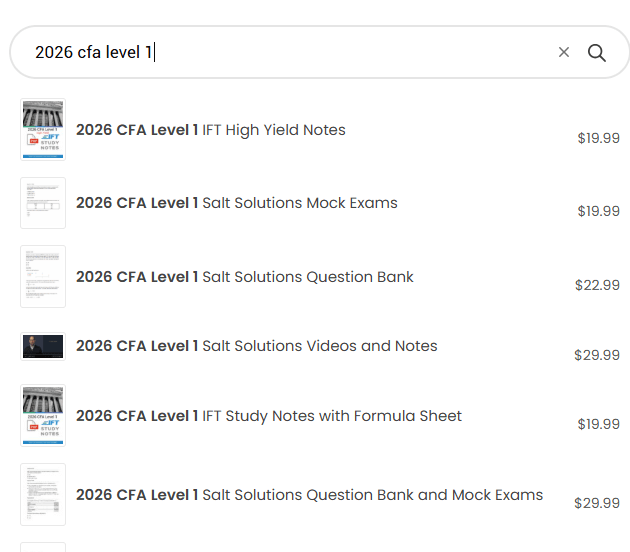Viewport: 630px width, 552px height.
Task: Click the $19.99 price for IFT High Yield Notes
Action: point(598,139)
